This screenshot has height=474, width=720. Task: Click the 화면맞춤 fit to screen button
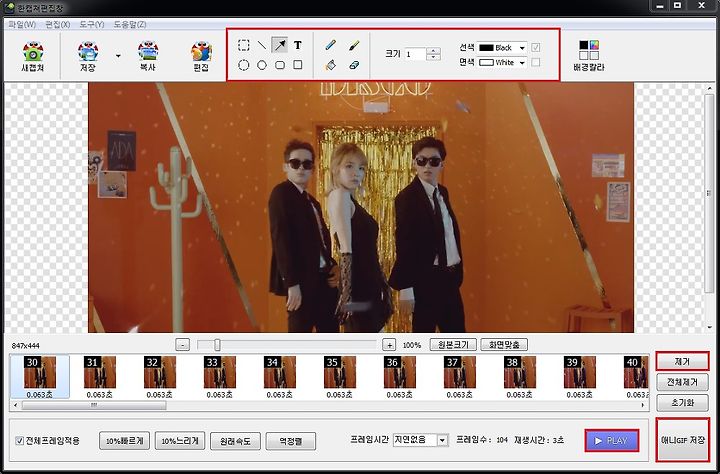click(x=504, y=344)
